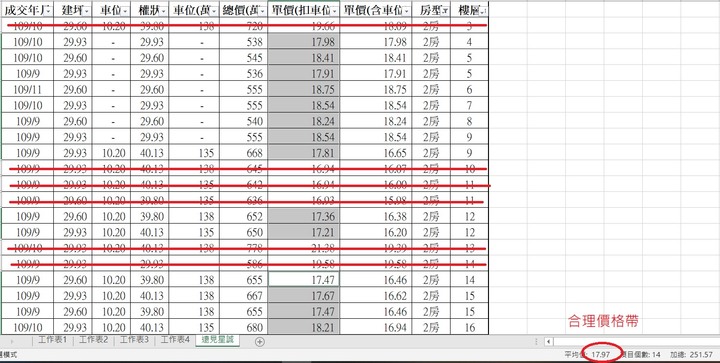Image resolution: width=720 pixels, height=363 pixels.
Task: Select unit price with parking cell 16.20
Action: click(x=376, y=232)
